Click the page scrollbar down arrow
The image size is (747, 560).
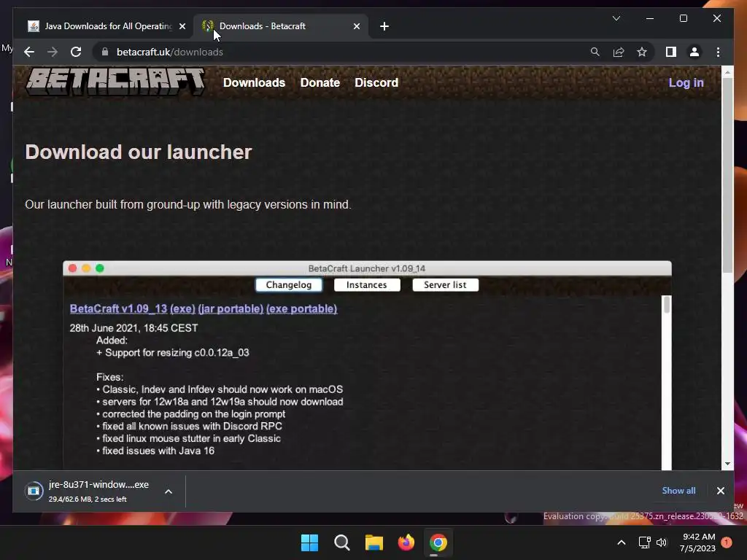coord(727,464)
